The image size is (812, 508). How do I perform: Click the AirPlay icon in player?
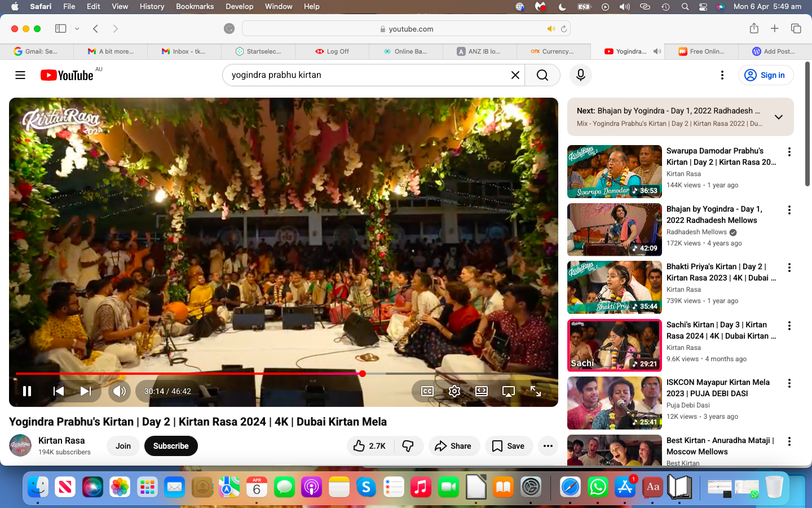coord(509,391)
